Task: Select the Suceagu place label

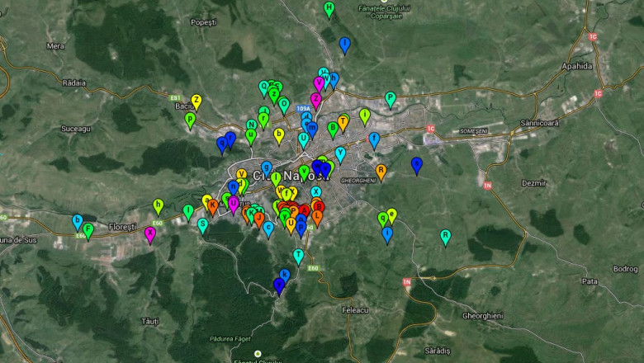Action: point(76,129)
